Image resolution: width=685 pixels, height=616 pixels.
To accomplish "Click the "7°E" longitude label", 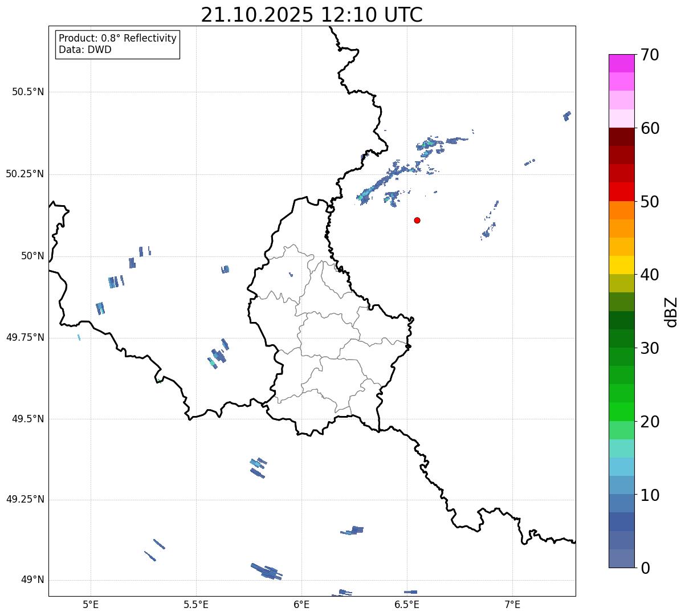I will point(513,605).
